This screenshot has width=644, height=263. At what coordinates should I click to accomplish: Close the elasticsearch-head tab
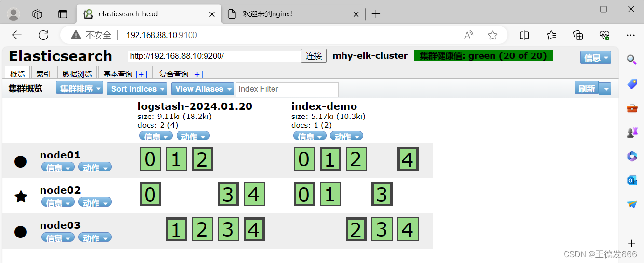212,14
